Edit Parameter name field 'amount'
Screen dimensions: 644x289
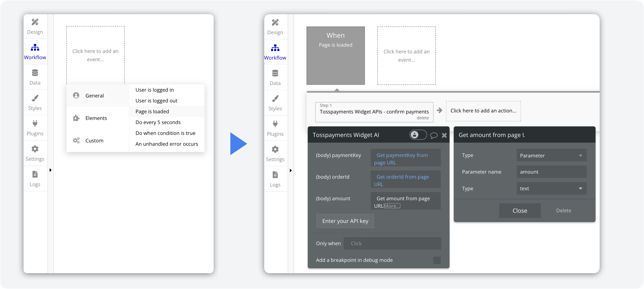pyautogui.click(x=551, y=172)
